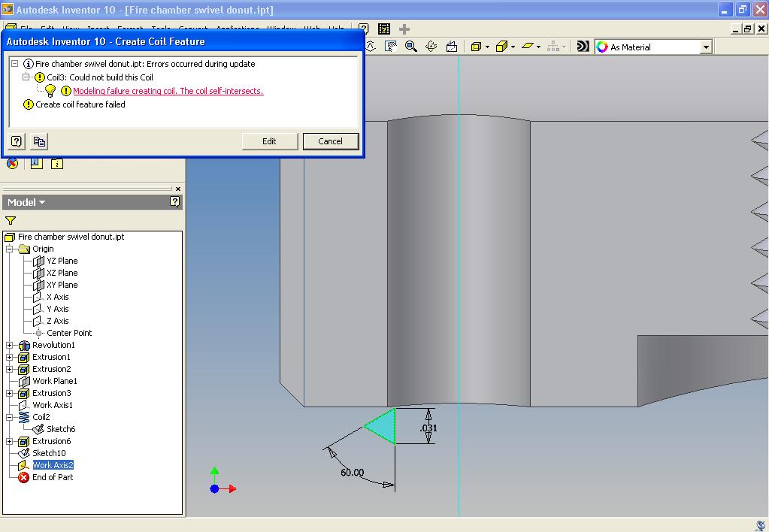The width and height of the screenshot is (769, 532).
Task: Click the blue-yellow circle with red slash icon
Action: click(12, 163)
